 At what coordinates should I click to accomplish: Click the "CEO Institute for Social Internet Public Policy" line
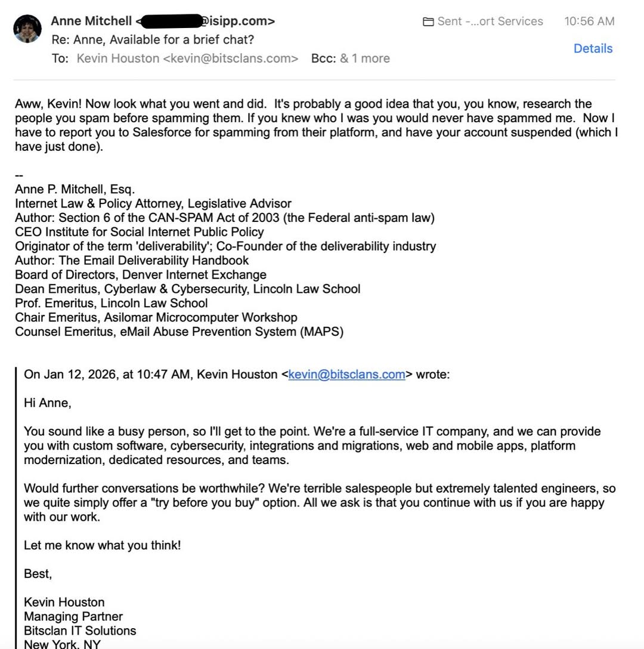coord(140,232)
